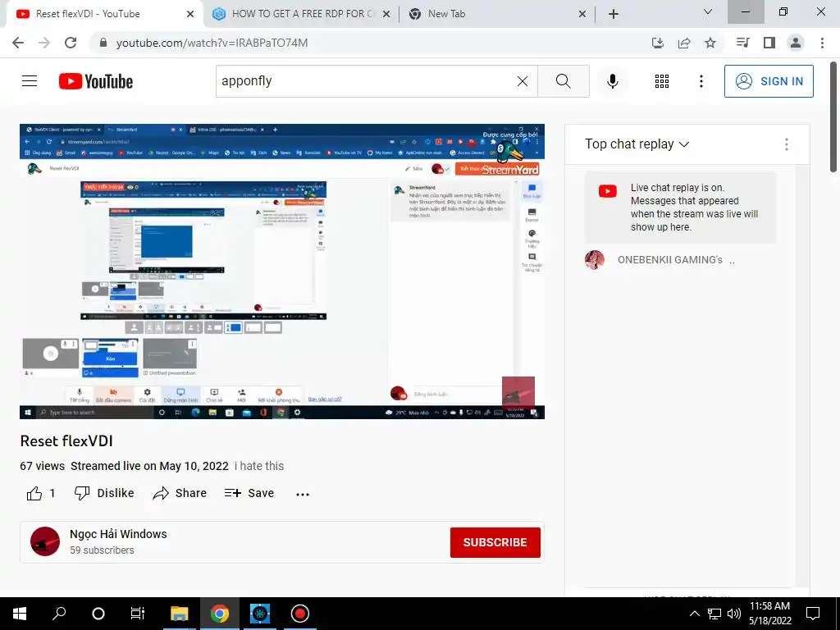
Task: Click the install app icon in address bar
Action: coord(657,43)
